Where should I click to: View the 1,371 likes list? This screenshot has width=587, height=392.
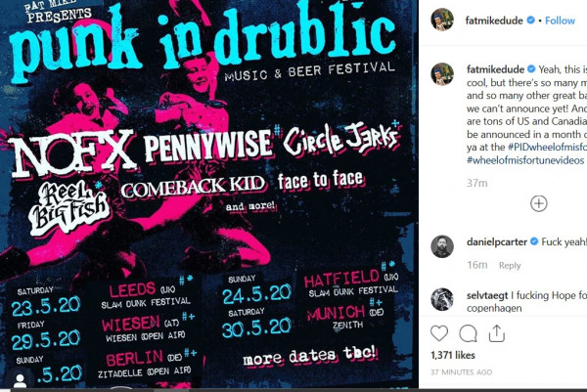click(453, 355)
